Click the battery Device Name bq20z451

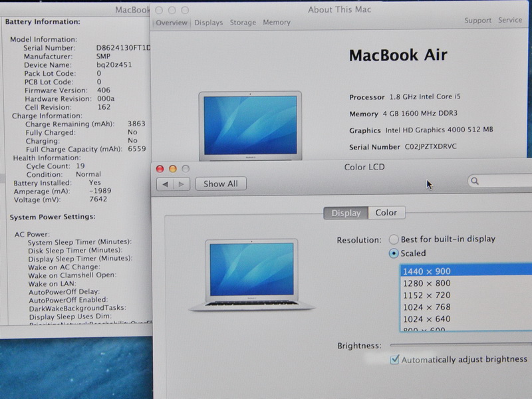(x=114, y=65)
